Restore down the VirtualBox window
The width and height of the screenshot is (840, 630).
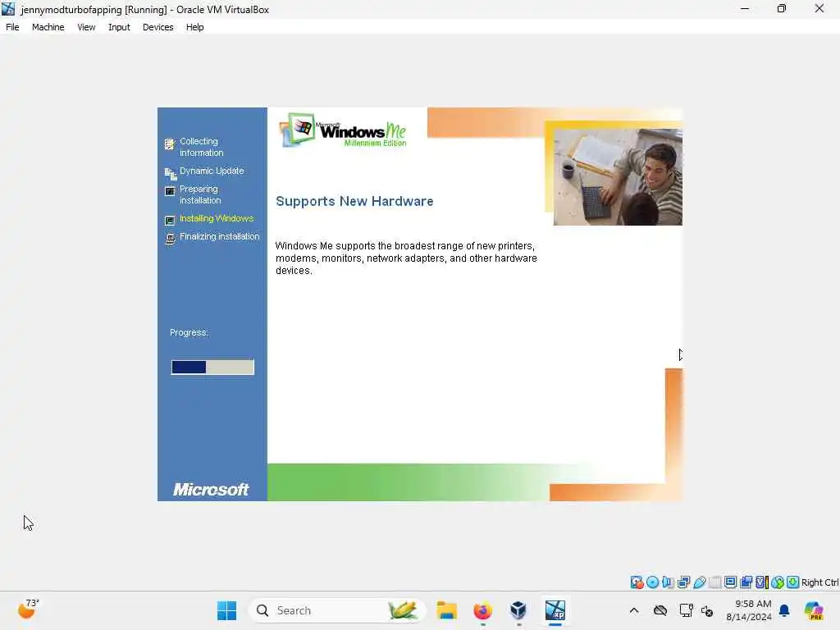click(x=782, y=8)
